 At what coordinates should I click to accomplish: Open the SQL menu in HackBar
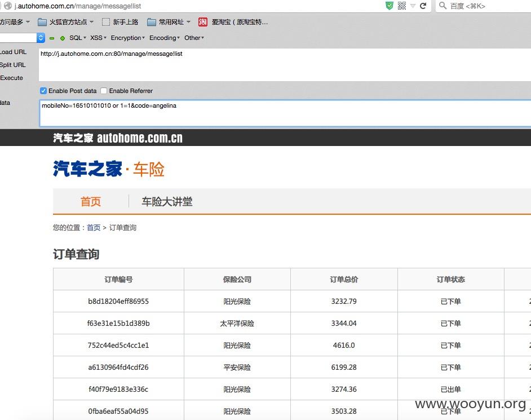(x=78, y=38)
